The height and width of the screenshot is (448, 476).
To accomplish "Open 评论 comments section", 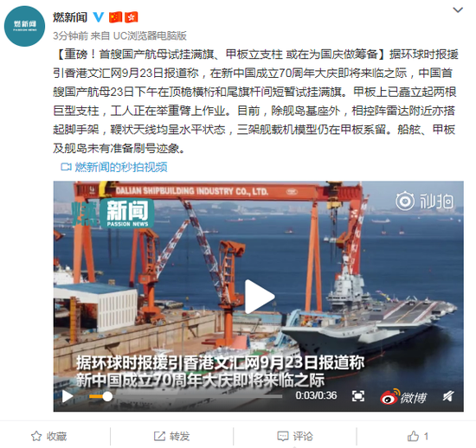I will (295, 436).
